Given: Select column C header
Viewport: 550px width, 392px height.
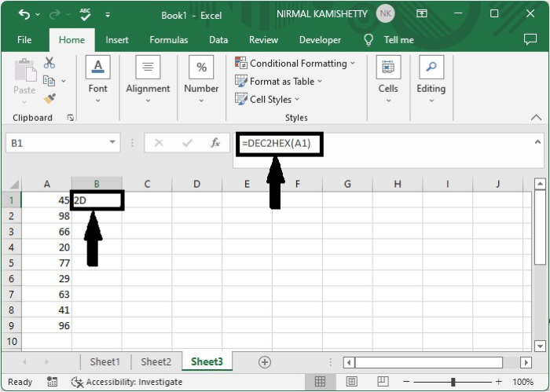Looking at the screenshot, I should [147, 184].
